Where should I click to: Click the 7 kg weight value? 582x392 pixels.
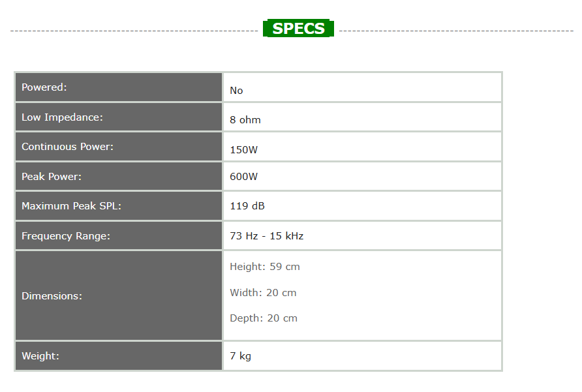(240, 356)
